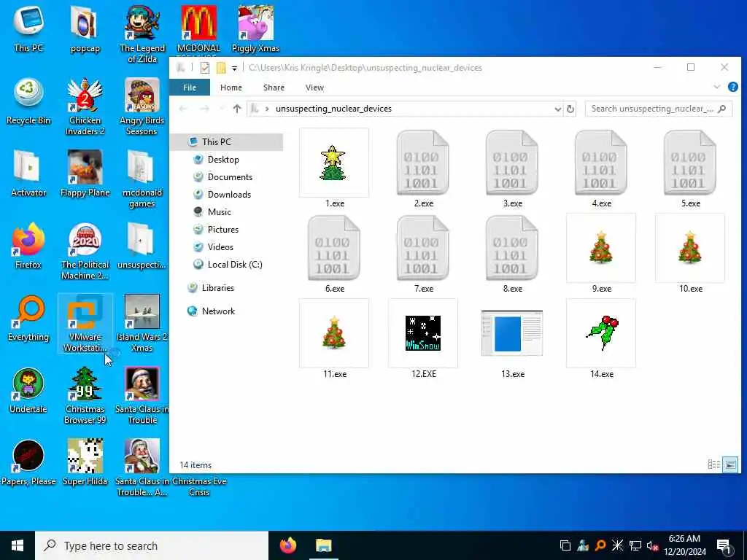Select Santa Claus in Trouble shortcut
The height and width of the screenshot is (560, 747).
click(x=142, y=395)
